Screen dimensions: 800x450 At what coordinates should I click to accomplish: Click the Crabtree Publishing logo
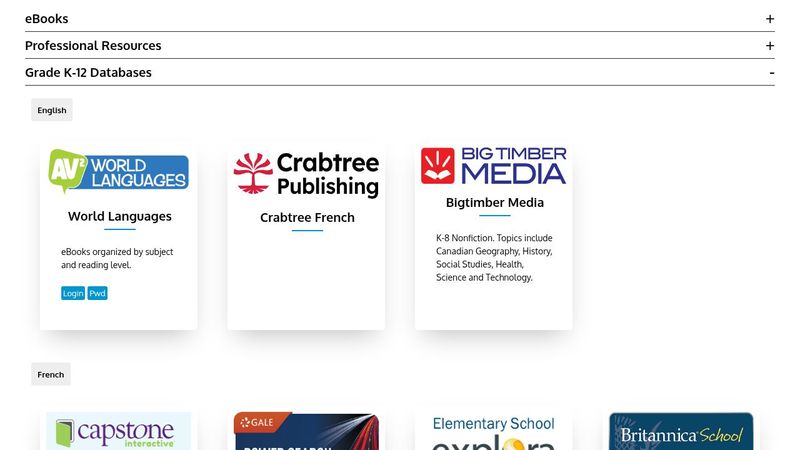click(x=306, y=174)
